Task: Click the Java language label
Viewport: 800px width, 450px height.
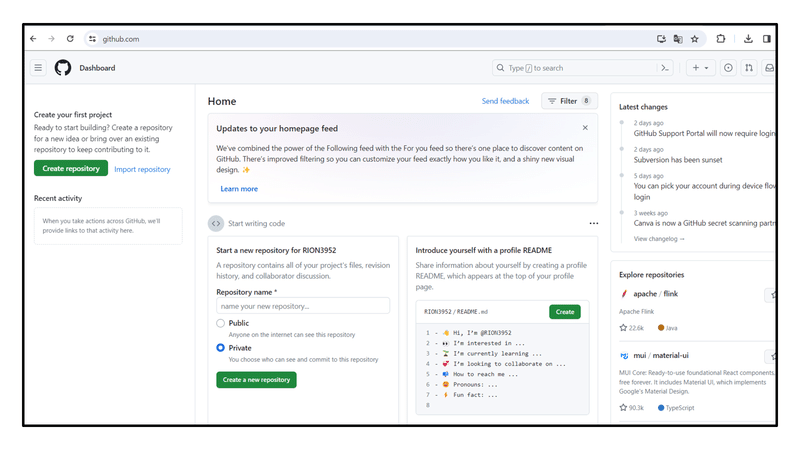Action: 668,328
